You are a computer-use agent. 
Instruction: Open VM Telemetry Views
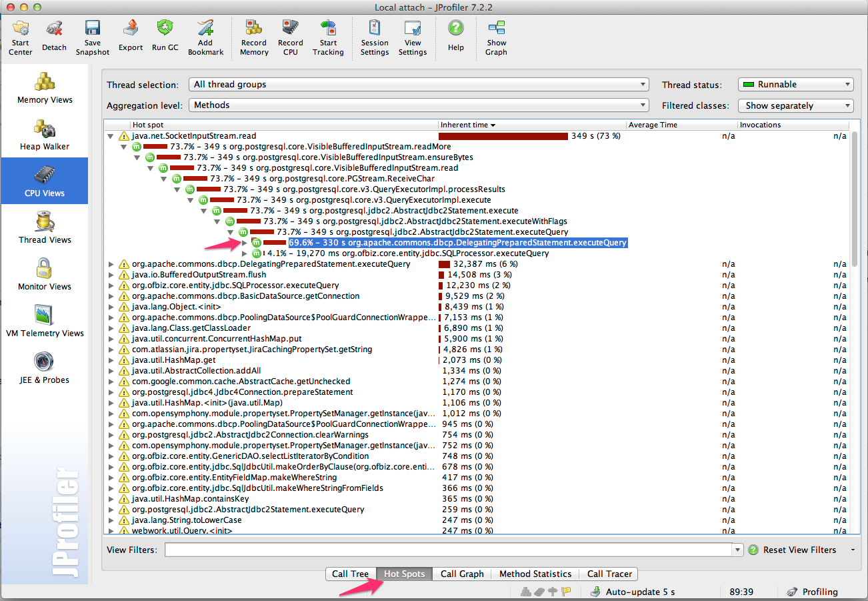[x=45, y=321]
